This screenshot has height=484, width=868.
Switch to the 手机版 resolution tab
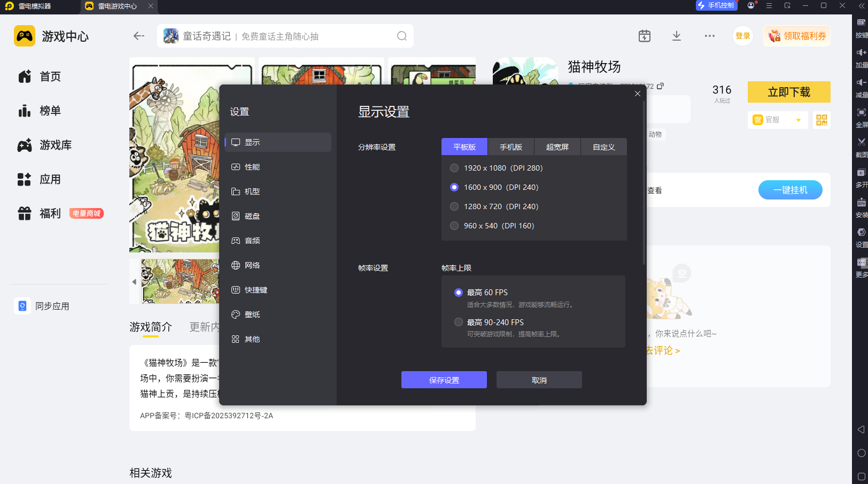[510, 147]
